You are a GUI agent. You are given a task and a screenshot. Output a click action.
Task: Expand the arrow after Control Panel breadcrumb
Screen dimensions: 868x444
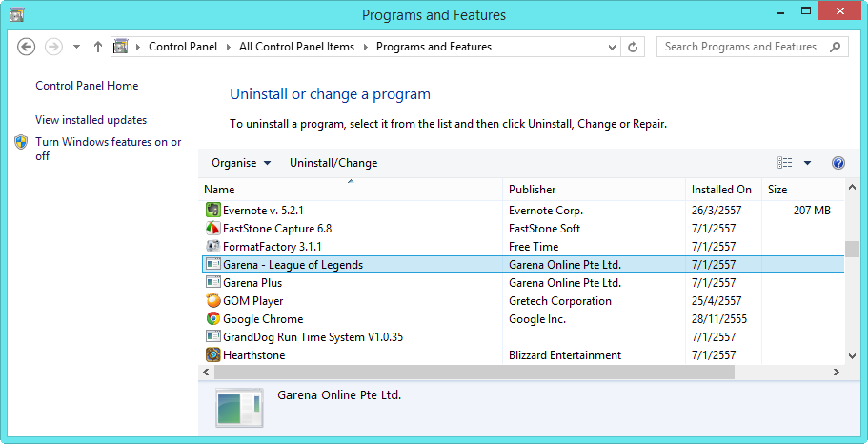(229, 47)
